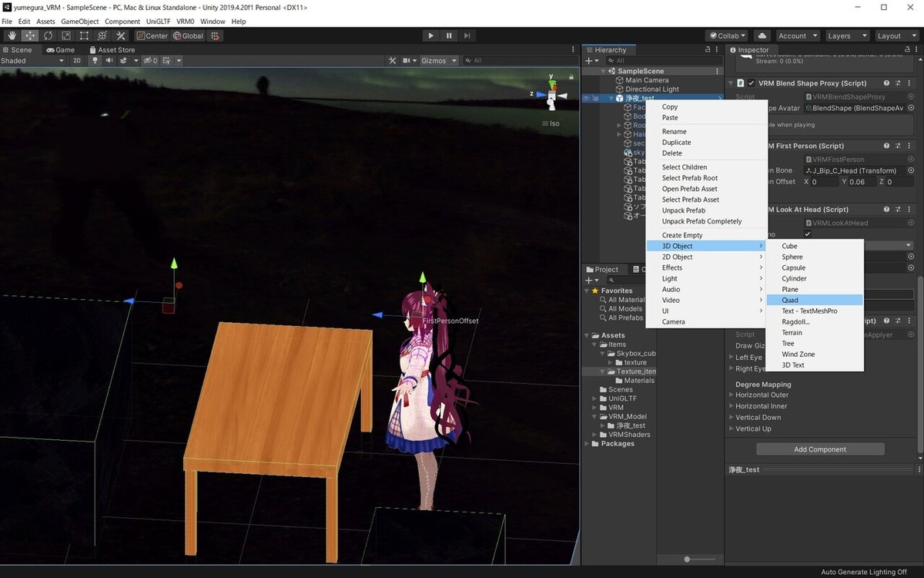Open cloud services icon
The width and height of the screenshot is (924, 578).
[762, 35]
